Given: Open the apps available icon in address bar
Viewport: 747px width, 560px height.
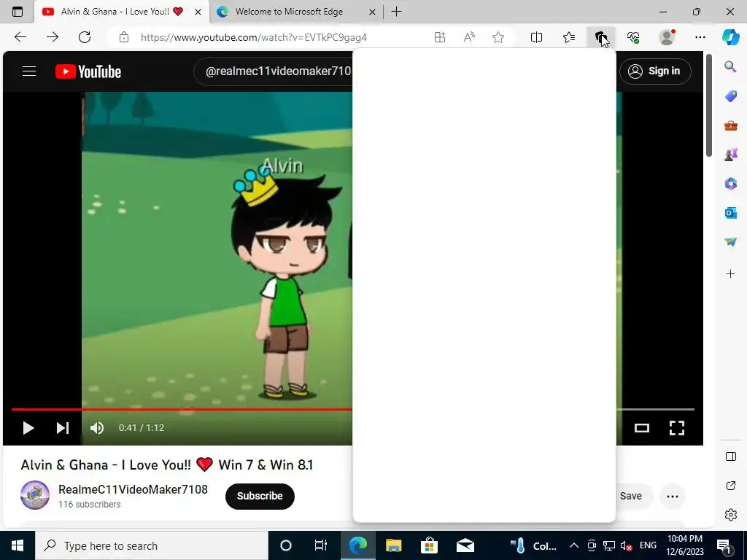Looking at the screenshot, I should tap(440, 37).
